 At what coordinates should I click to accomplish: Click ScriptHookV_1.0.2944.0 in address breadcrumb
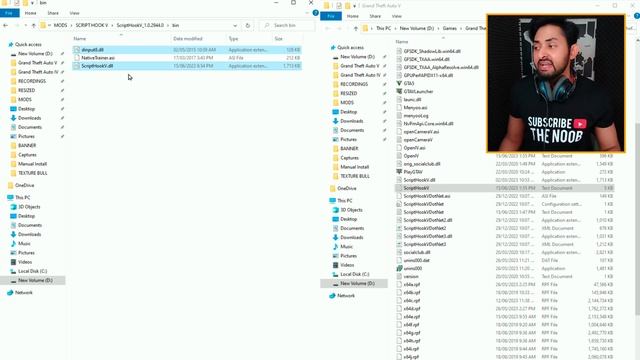click(140, 25)
